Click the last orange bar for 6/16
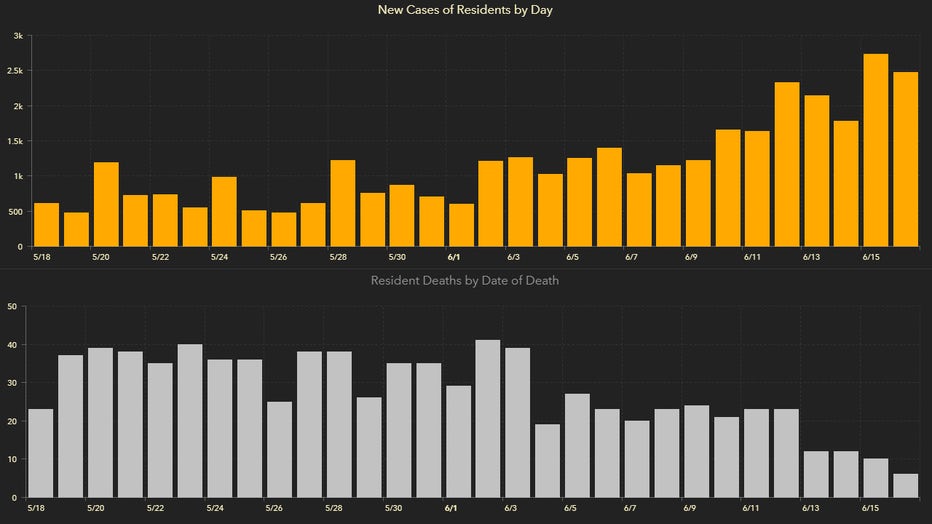The height and width of the screenshot is (524, 932). coord(905,159)
